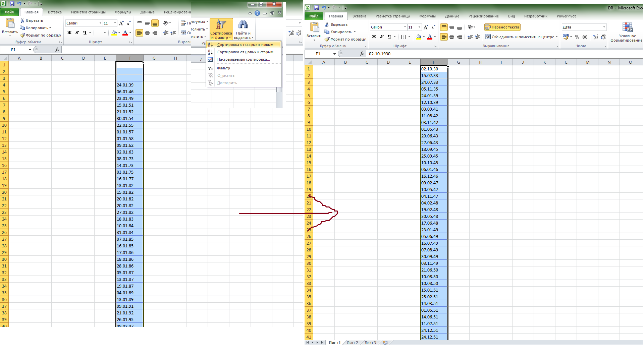Switch to sheet Лист3
This screenshot has width=644, height=362.
coord(370,343)
